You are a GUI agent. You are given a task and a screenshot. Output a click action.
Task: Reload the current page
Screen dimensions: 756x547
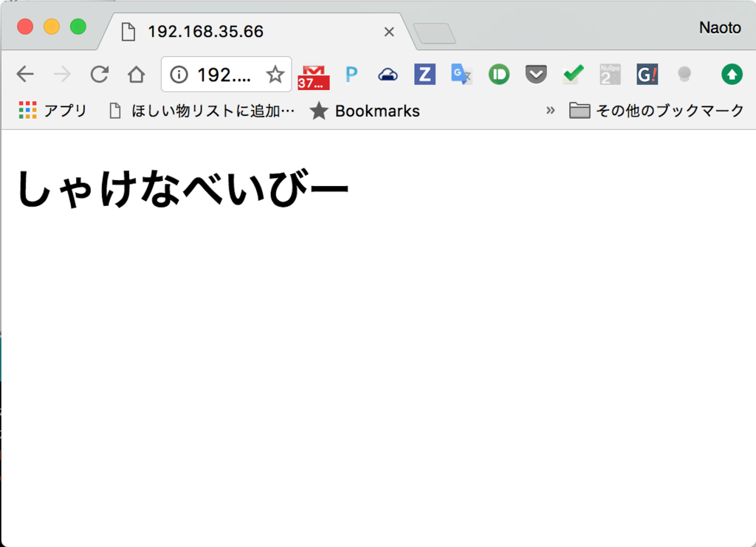tap(100, 75)
